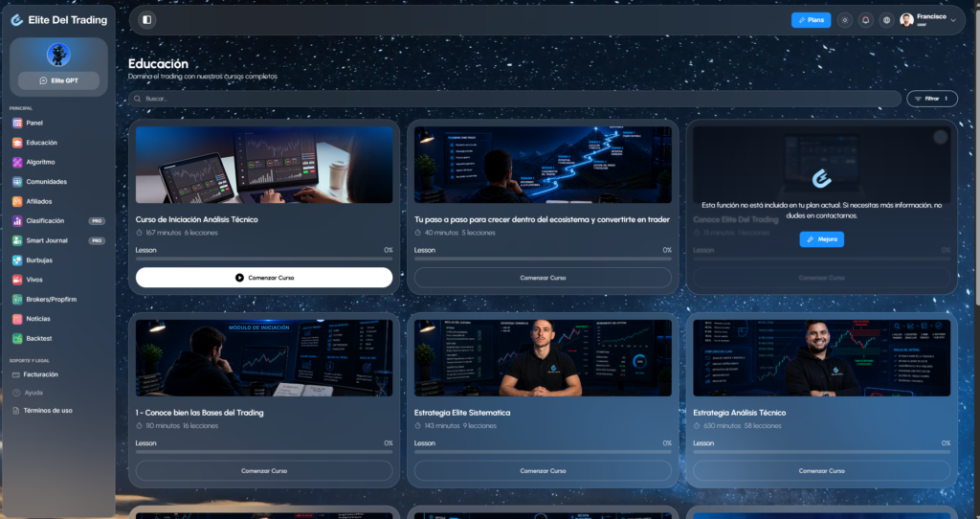Viewport: 980px width, 519px height.
Task: Open the Elite GPT chat button
Action: coord(58,80)
